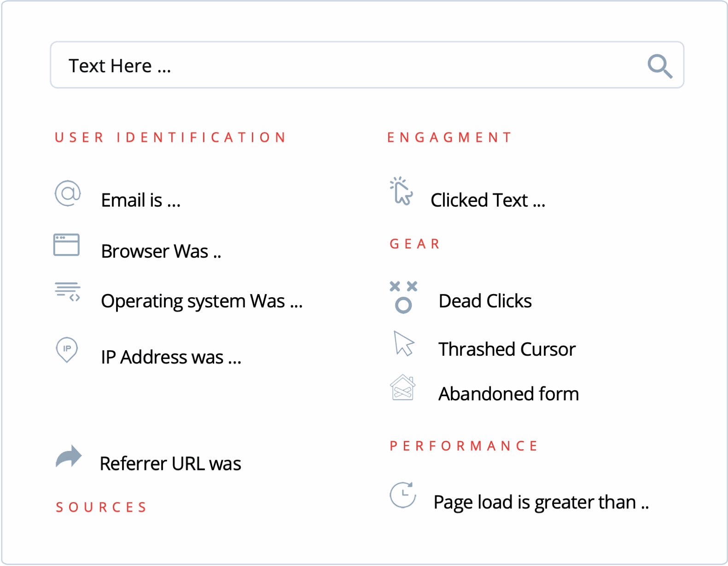Choose the 'Clicked Text ...' filter
This screenshot has width=728, height=566.
[x=488, y=201]
